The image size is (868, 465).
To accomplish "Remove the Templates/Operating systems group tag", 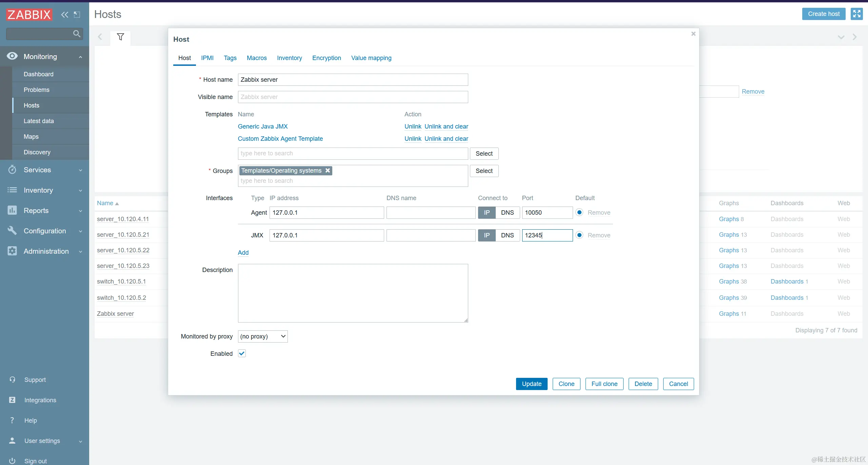I will coord(328,171).
